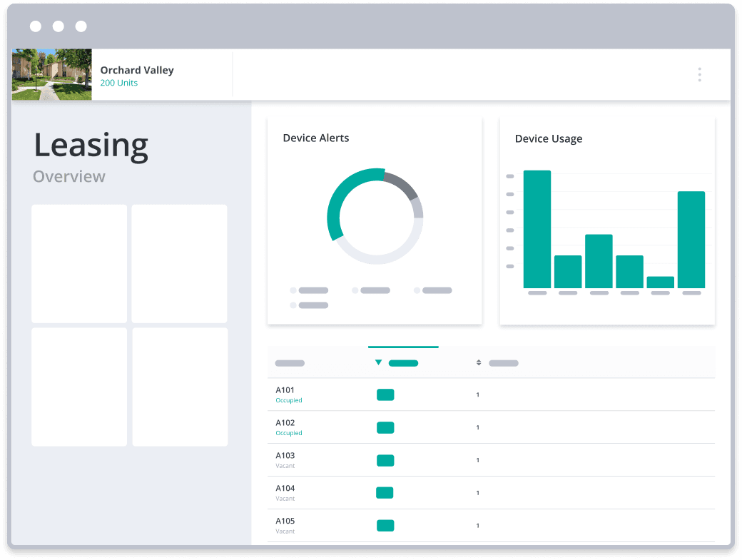Toggle the up-down sort arrows in third column
742x560 pixels.
pos(479,362)
